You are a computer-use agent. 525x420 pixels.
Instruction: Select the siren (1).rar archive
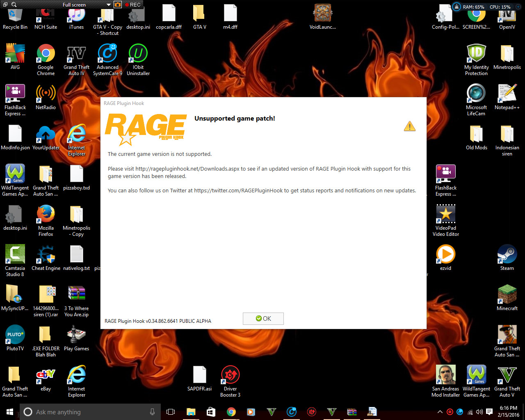click(x=46, y=301)
